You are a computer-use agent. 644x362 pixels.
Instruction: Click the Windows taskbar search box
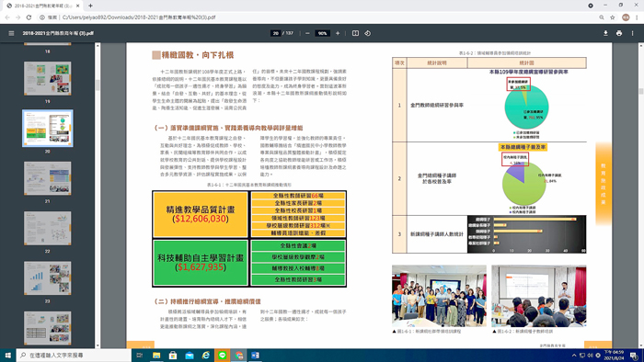coord(74,355)
